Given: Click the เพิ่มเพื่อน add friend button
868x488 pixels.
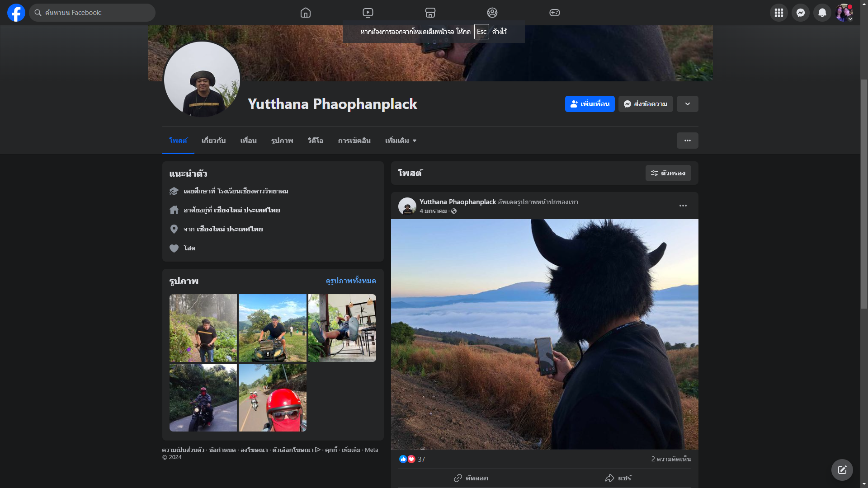Looking at the screenshot, I should click(590, 104).
